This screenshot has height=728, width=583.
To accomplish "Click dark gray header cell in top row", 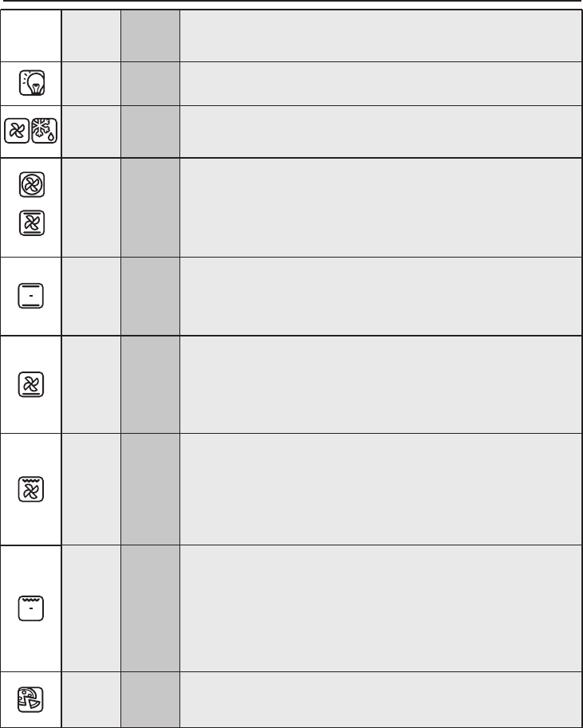I will coord(150,35).
